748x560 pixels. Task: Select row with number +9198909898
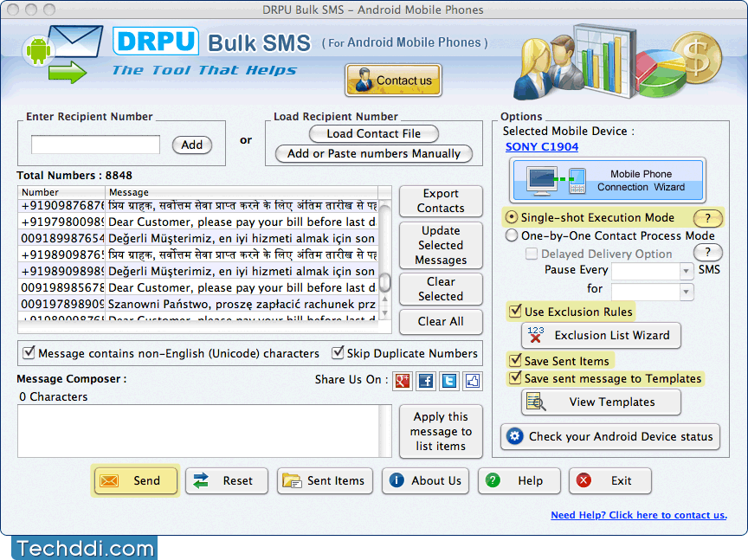coord(198,272)
